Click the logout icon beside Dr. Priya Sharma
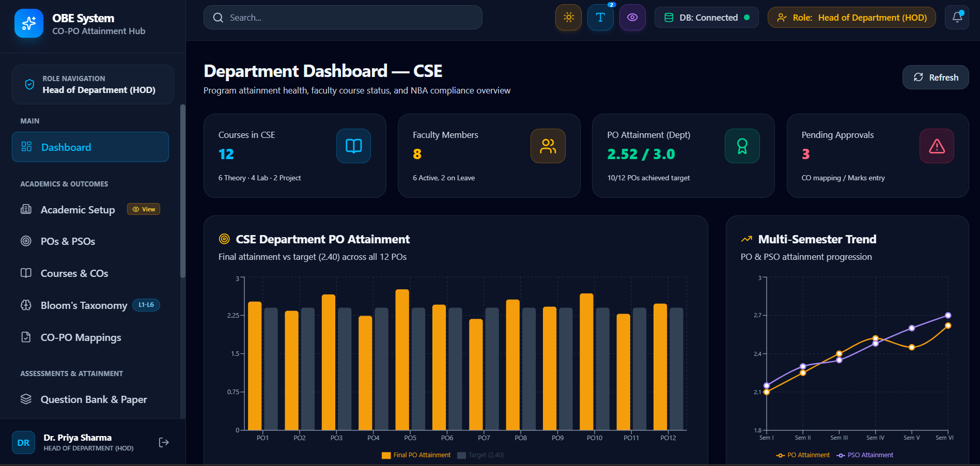980x466 pixels. [164, 442]
